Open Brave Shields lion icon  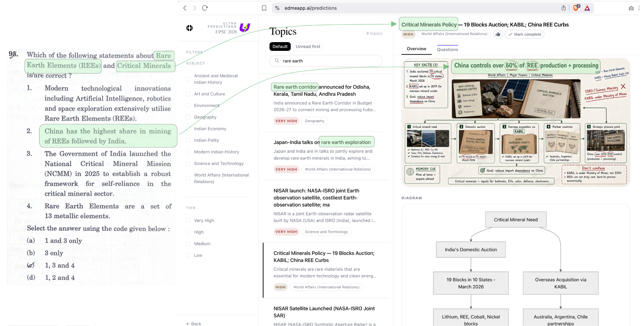[x=576, y=8]
